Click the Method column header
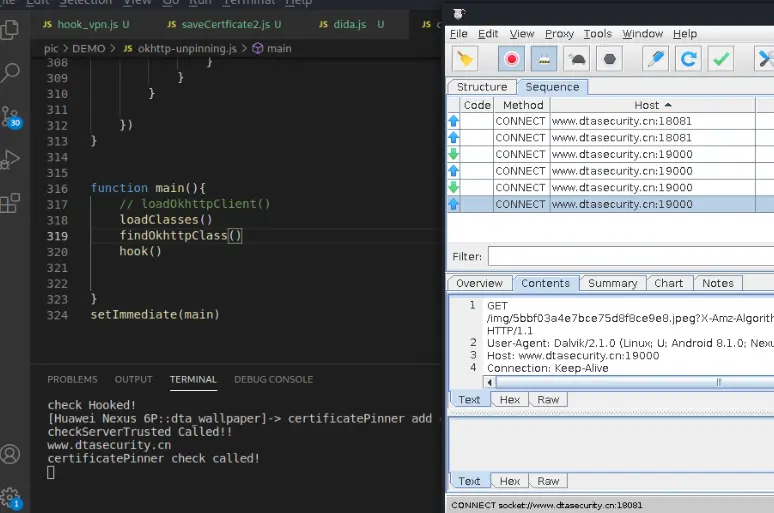 click(522, 105)
